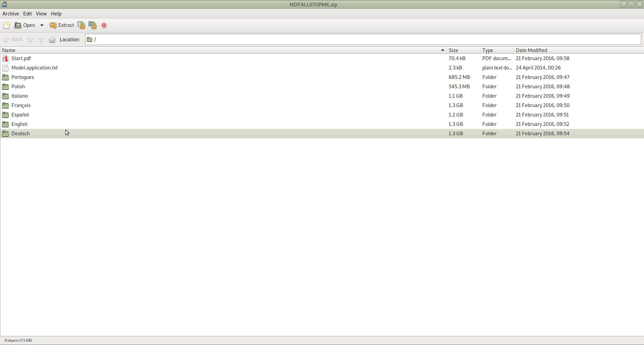Click the Polish folder name
This screenshot has width=644, height=345.
(x=18, y=87)
